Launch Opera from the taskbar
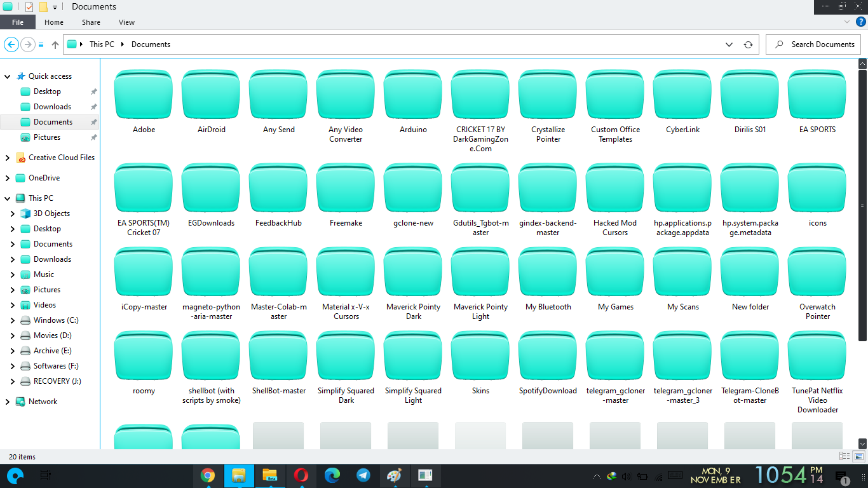The width and height of the screenshot is (868, 488). point(301,475)
